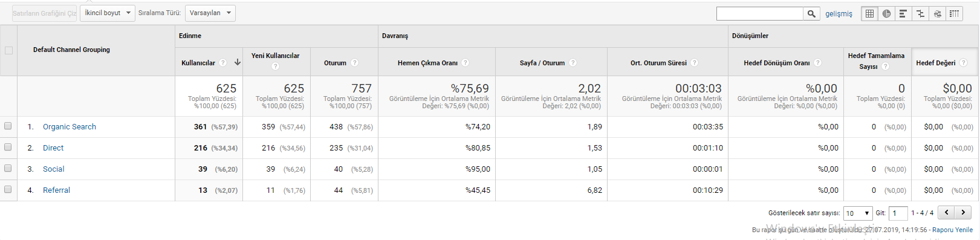
Task: Open the Organic Search channel link
Action: (x=70, y=127)
